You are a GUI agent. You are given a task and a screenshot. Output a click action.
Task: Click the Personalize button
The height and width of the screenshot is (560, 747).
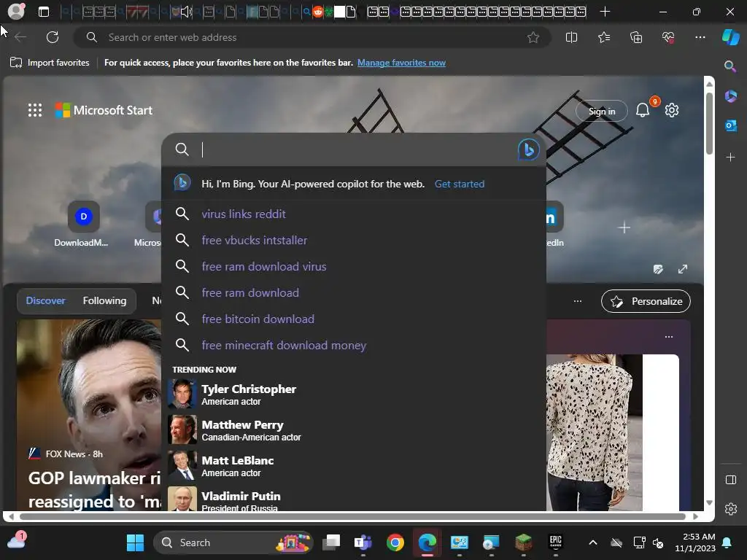pos(646,301)
